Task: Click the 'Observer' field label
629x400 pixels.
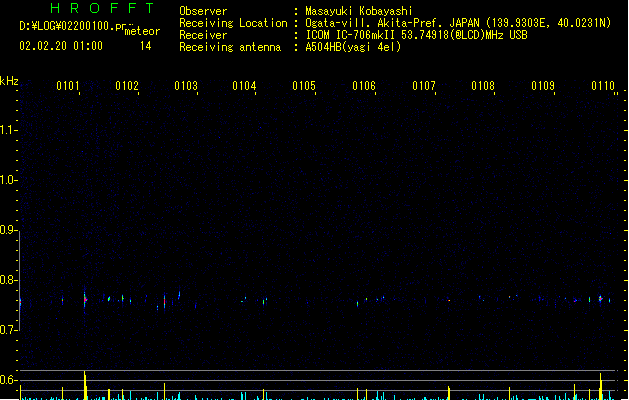Action: [x=203, y=11]
